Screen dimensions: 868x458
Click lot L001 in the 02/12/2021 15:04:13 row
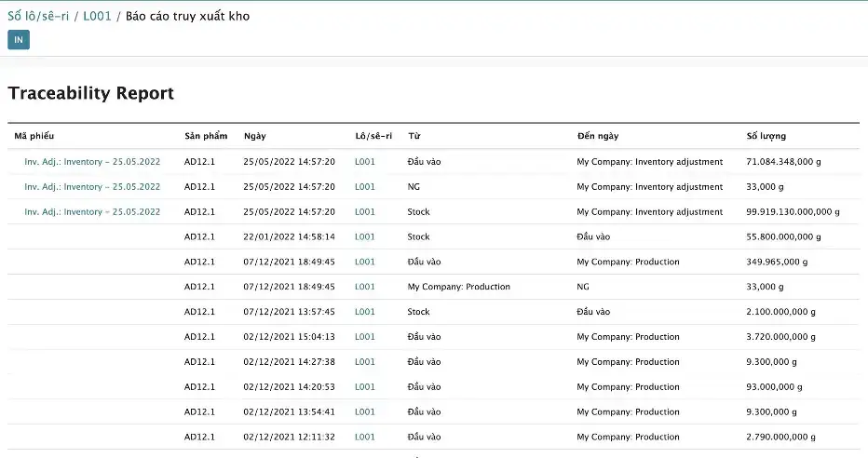pyautogui.click(x=364, y=337)
